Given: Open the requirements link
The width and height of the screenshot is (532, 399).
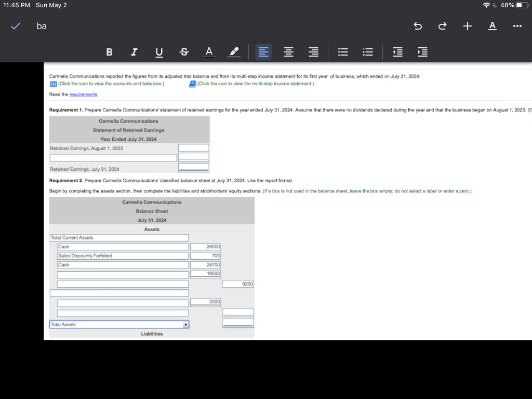Looking at the screenshot, I should [x=83, y=95].
